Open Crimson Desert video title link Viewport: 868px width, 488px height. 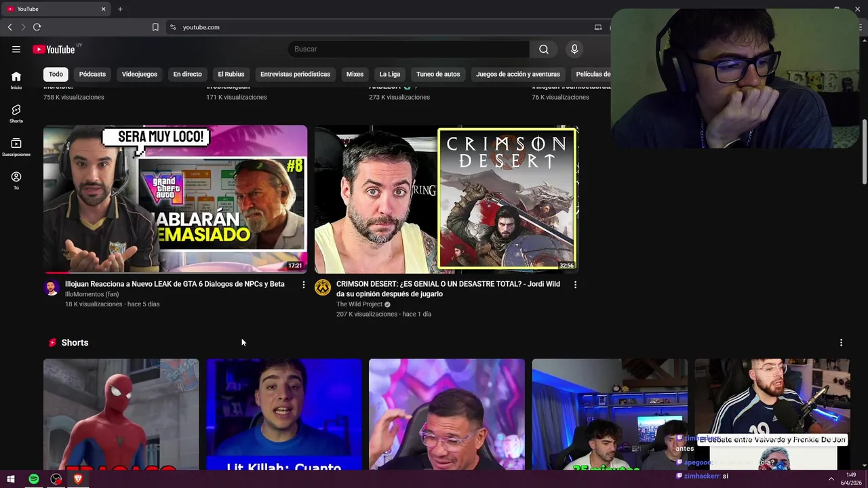click(448, 289)
